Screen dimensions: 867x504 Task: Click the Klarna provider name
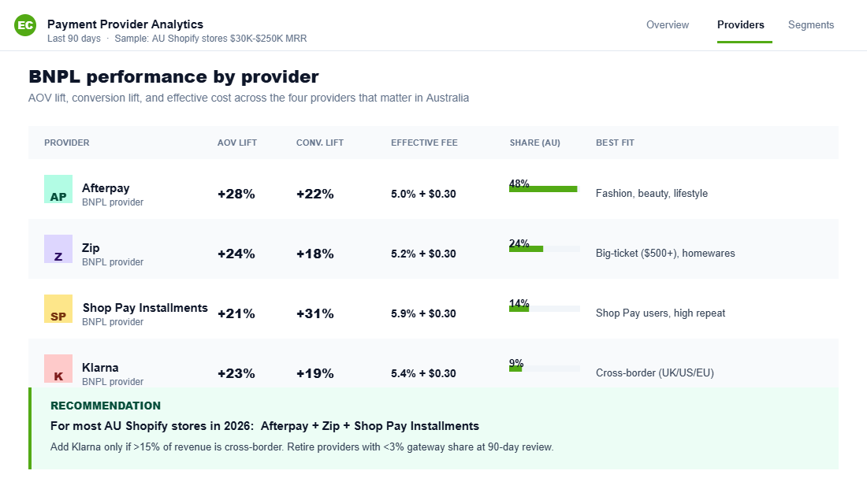tap(100, 368)
